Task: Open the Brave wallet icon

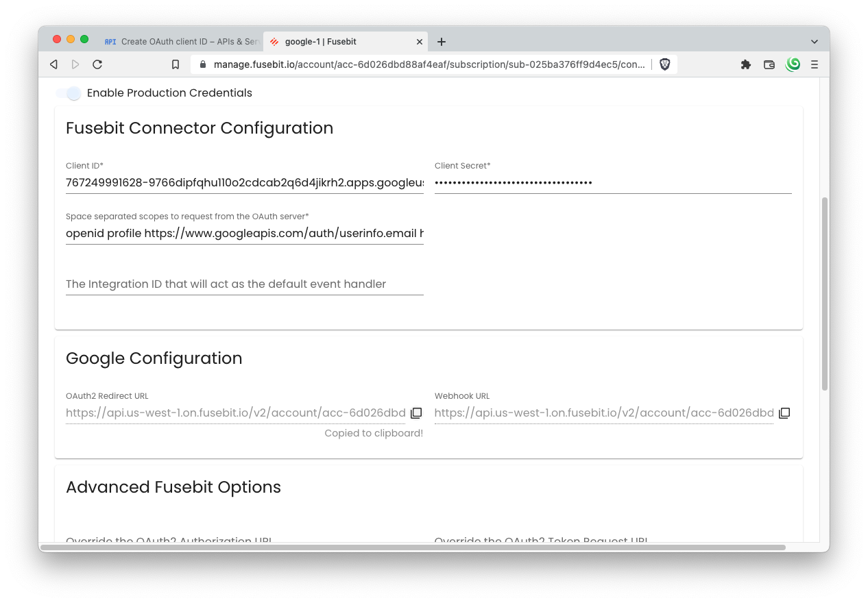Action: (x=769, y=64)
